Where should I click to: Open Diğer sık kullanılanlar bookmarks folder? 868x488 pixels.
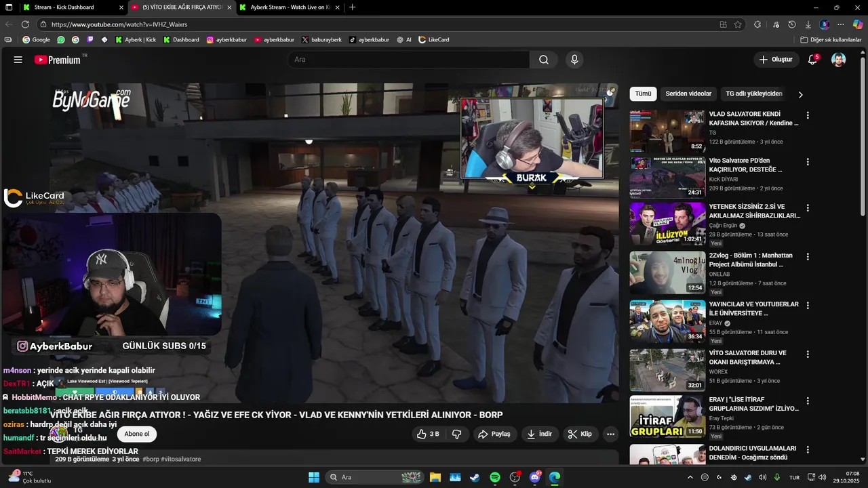coord(831,40)
